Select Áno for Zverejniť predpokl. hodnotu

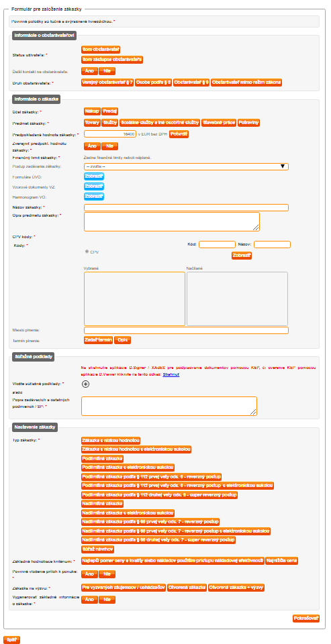click(x=92, y=146)
